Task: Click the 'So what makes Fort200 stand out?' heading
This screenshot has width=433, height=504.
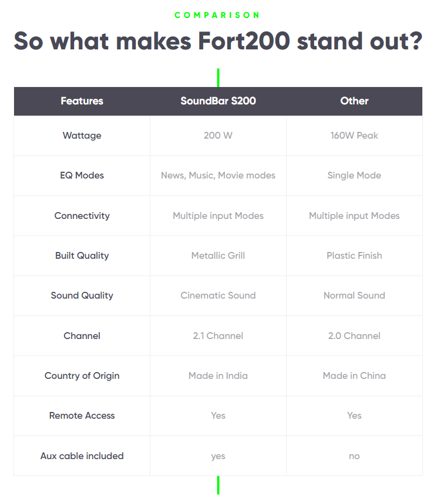Action: pyautogui.click(x=218, y=42)
